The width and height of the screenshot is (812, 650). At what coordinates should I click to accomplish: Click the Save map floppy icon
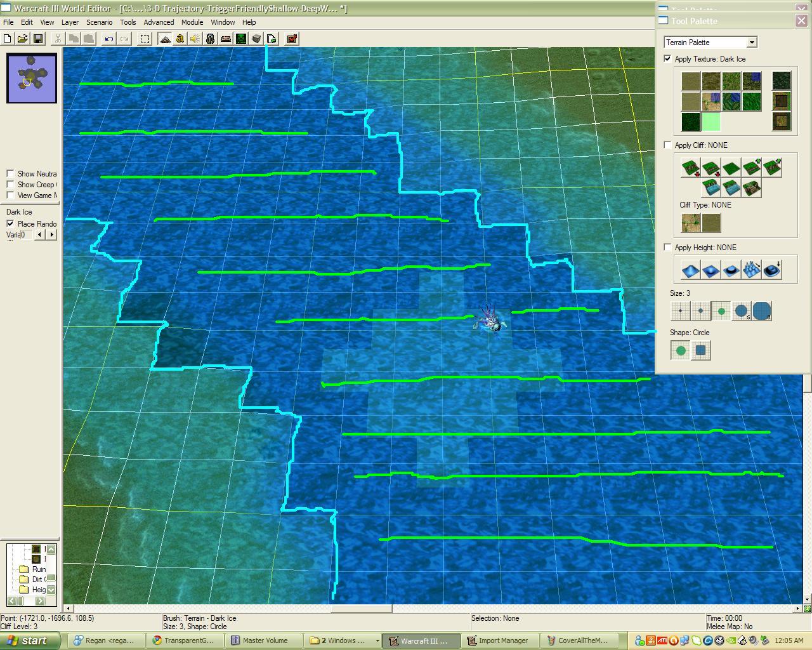point(38,39)
